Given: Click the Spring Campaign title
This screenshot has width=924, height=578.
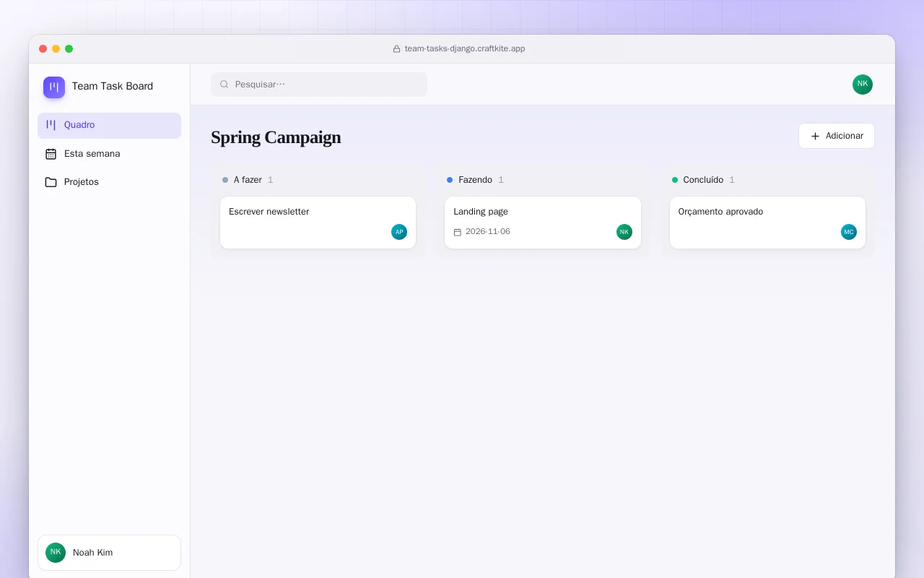Looking at the screenshot, I should click(x=276, y=137).
